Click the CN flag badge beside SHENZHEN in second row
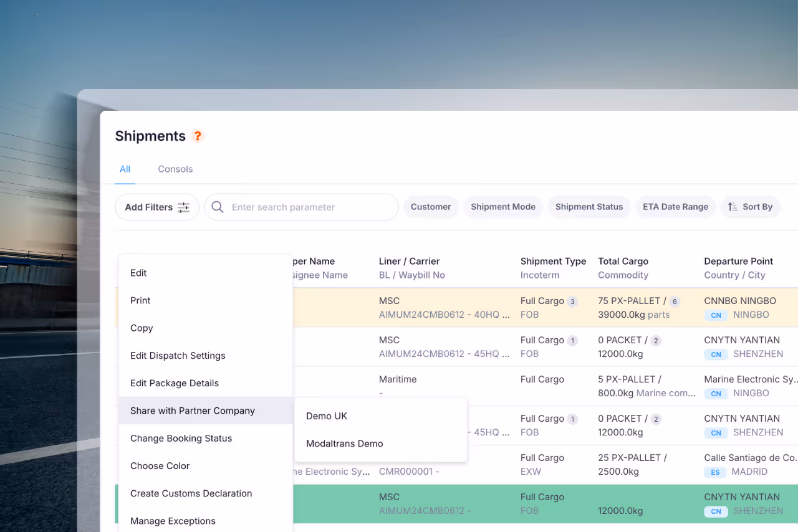This screenshot has height=532, width=798. pyautogui.click(x=716, y=354)
